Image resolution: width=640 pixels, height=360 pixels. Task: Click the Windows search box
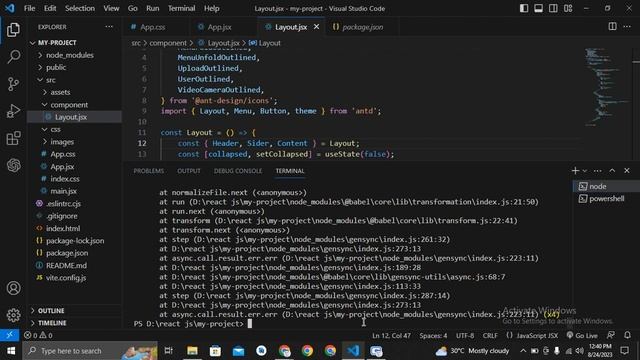(x=90, y=351)
